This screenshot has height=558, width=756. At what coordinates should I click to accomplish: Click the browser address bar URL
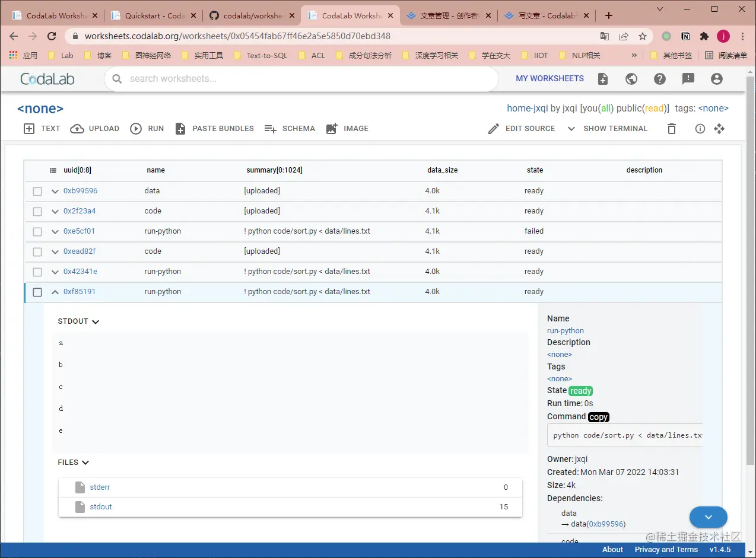click(237, 36)
